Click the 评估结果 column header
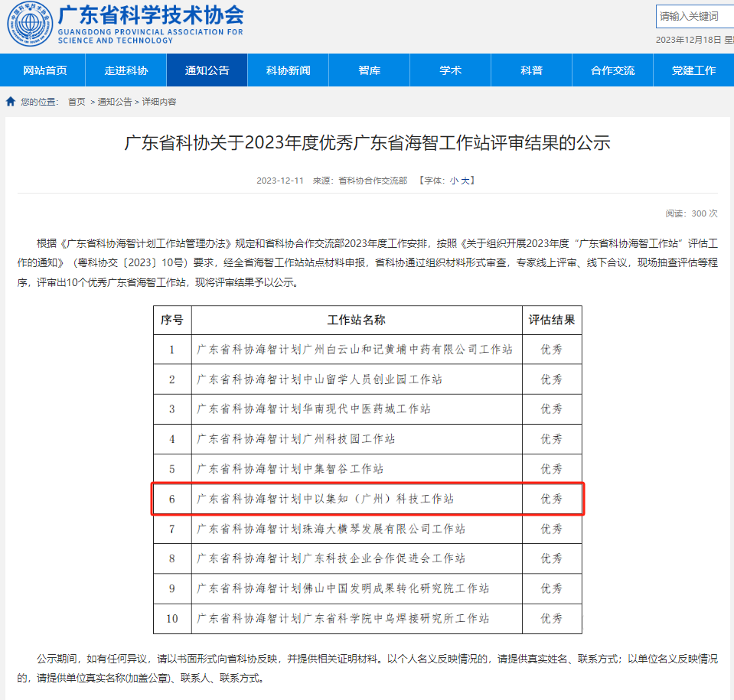Viewport: 734px width, 700px height. pos(552,320)
